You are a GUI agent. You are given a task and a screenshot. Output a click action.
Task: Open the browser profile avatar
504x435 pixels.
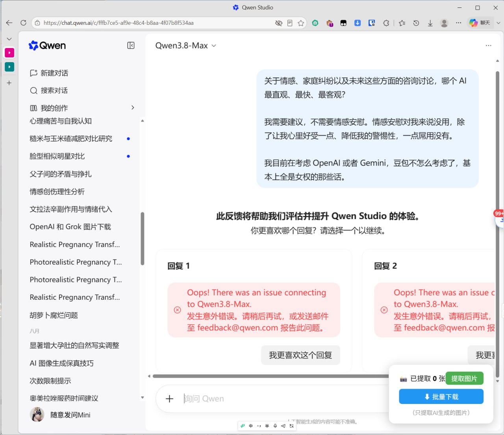coord(444,23)
